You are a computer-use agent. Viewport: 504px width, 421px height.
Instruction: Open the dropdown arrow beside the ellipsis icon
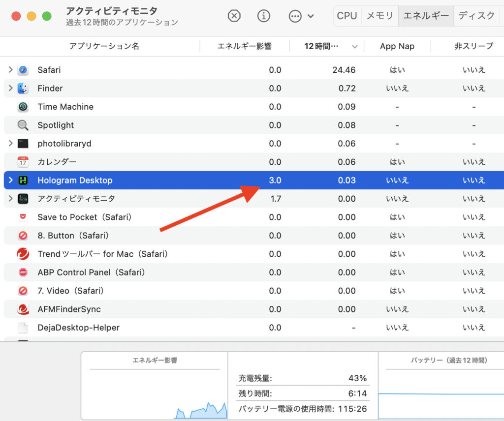[x=311, y=16]
